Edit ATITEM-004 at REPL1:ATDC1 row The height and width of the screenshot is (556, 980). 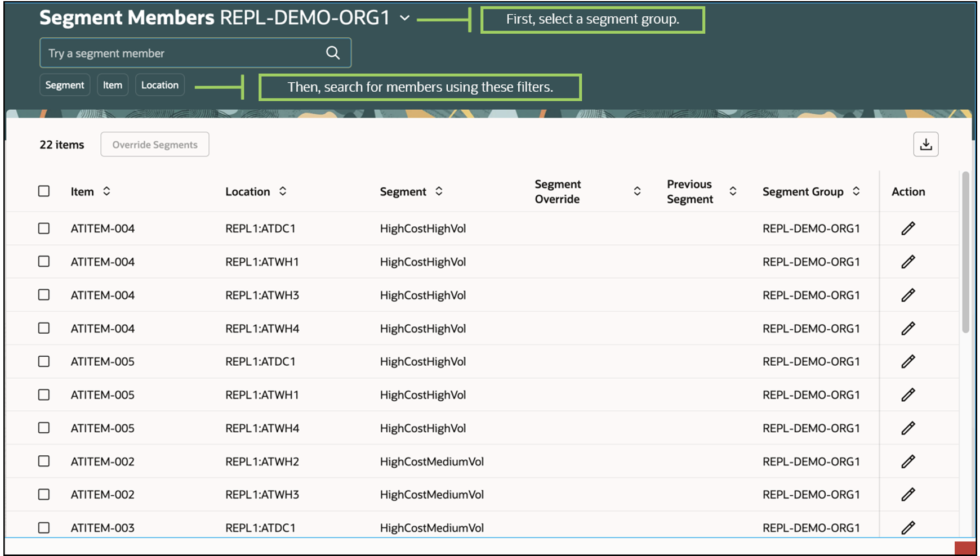click(908, 228)
